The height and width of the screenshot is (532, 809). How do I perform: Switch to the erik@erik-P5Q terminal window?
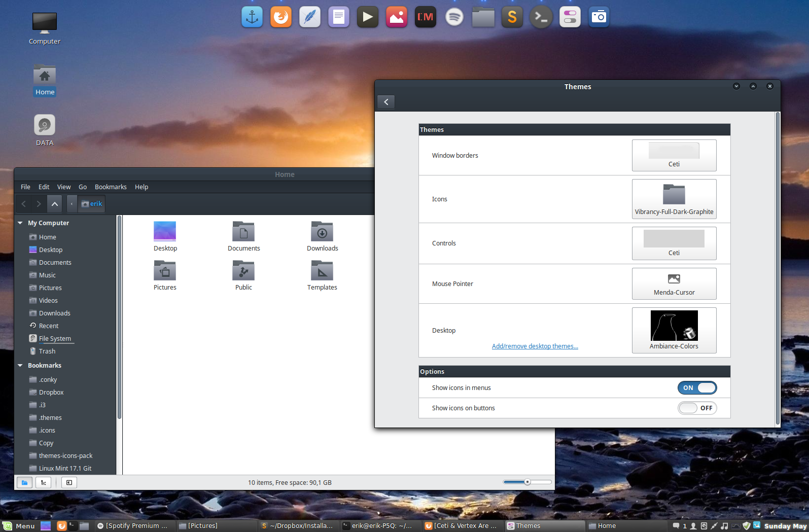click(377, 526)
